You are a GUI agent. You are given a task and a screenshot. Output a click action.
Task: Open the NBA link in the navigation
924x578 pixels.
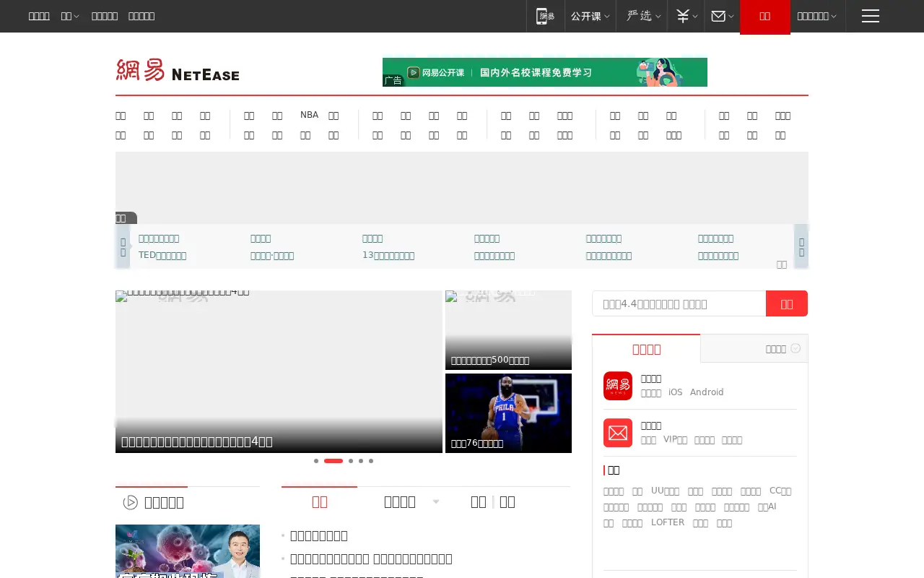309,115
